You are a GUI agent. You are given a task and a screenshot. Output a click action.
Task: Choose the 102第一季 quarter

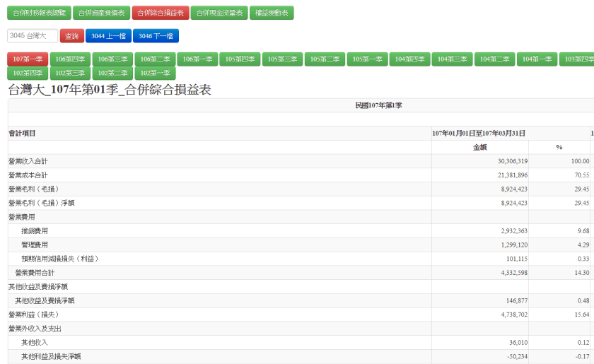(155, 73)
